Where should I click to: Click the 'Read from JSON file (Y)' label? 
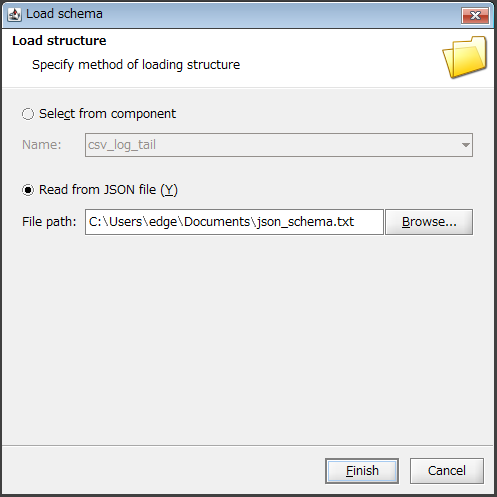tap(108, 190)
